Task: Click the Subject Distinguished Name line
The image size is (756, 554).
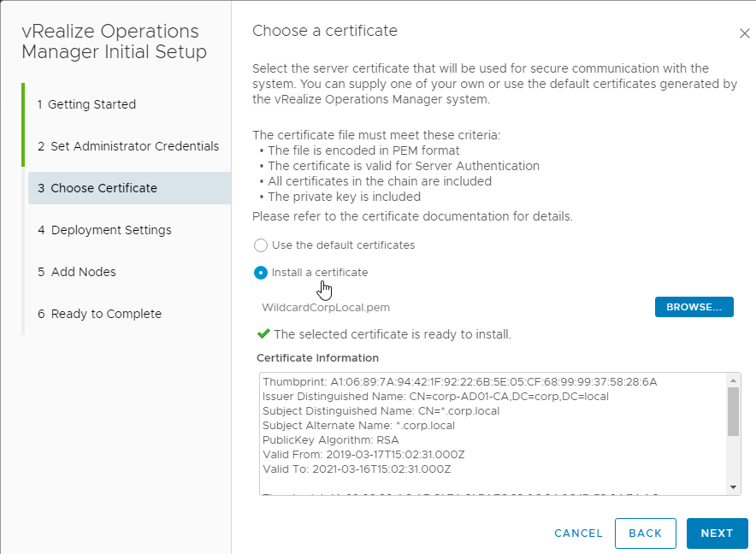Action: point(381,411)
